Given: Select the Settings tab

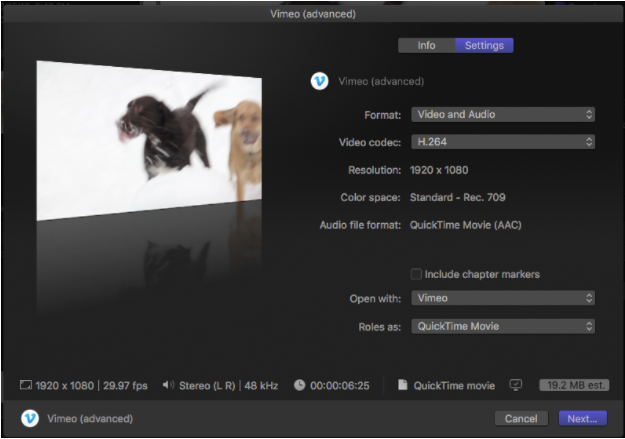Looking at the screenshot, I should pyautogui.click(x=484, y=45).
